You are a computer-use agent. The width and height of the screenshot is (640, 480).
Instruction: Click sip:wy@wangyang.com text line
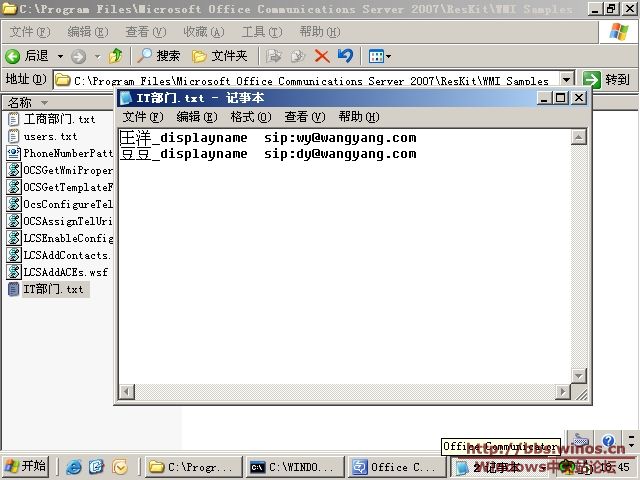[340, 138]
